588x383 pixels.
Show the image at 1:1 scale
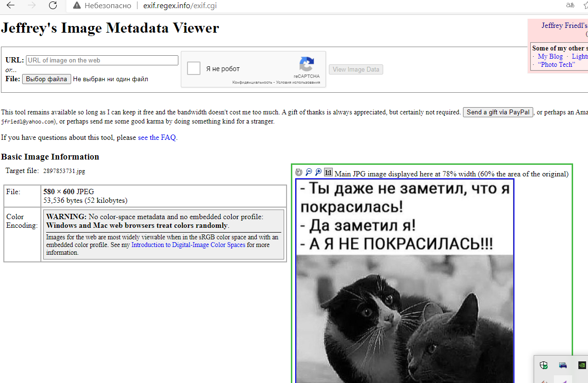pos(328,172)
